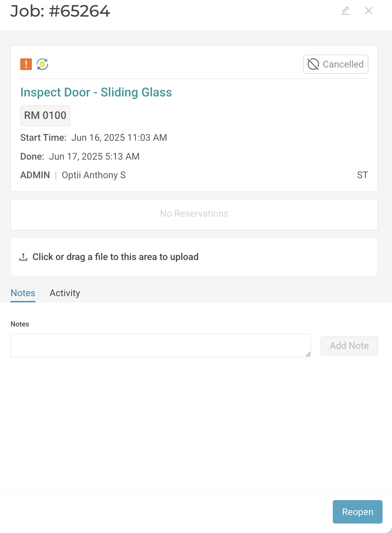Click the Job #65264 heading
Image resolution: width=392 pixels, height=533 pixels.
tap(60, 11)
